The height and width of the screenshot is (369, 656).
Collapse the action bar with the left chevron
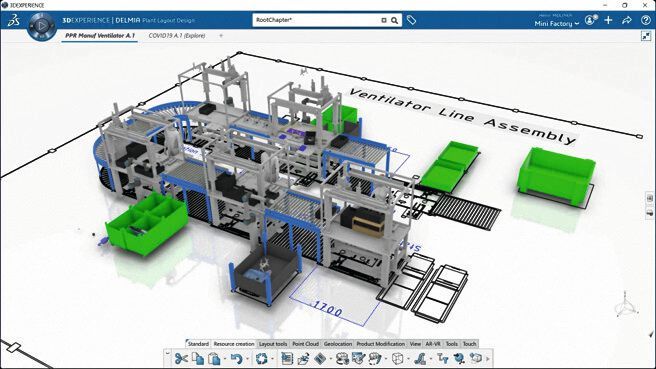167,354
